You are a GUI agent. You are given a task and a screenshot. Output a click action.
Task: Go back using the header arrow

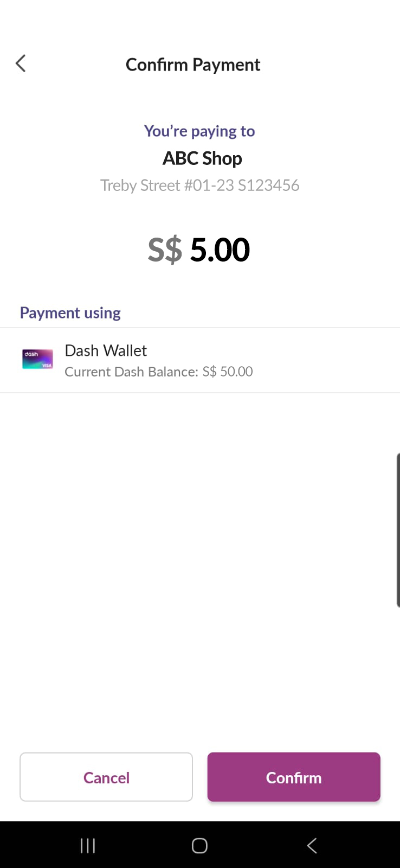[x=21, y=63]
